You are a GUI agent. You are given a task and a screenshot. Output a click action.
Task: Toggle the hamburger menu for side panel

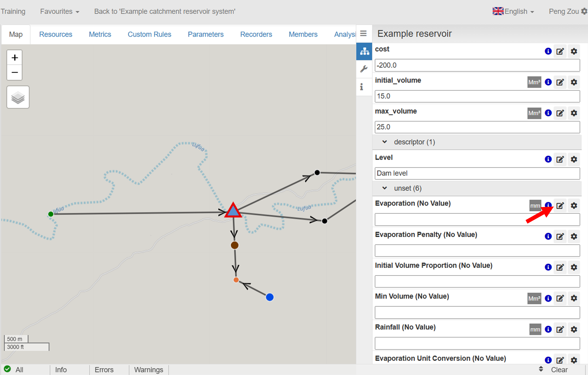click(x=363, y=33)
